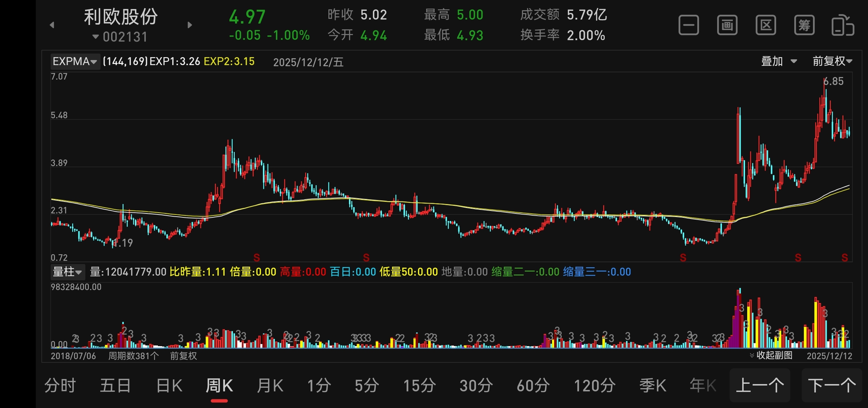The image size is (868, 408).
Task: Click the last red S marker
Action: click(x=845, y=258)
